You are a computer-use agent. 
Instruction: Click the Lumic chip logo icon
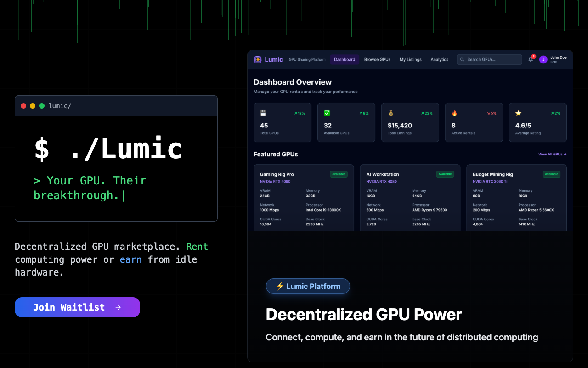[x=258, y=59]
